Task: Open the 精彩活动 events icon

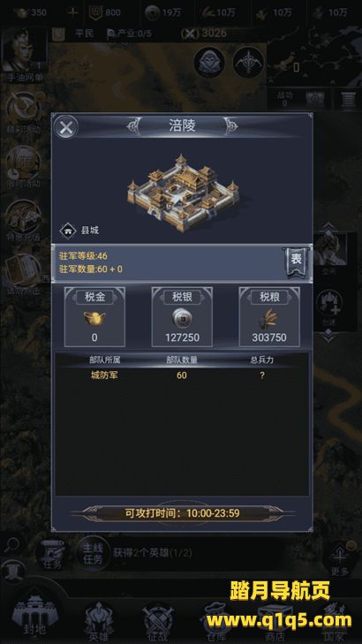Action: pos(23,113)
